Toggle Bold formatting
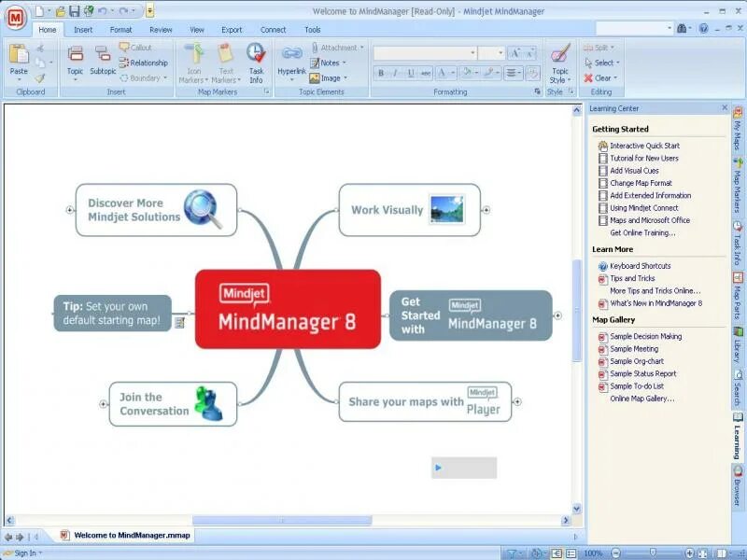Viewport: 747px width, 560px height. click(x=381, y=73)
